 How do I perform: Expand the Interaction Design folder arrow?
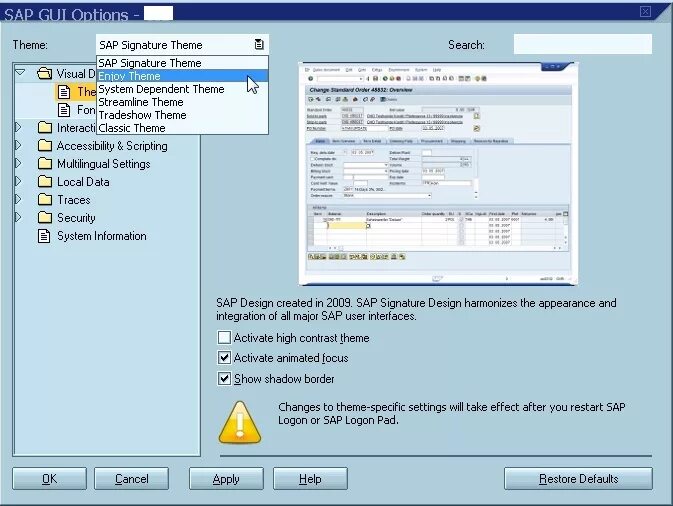[x=18, y=127]
